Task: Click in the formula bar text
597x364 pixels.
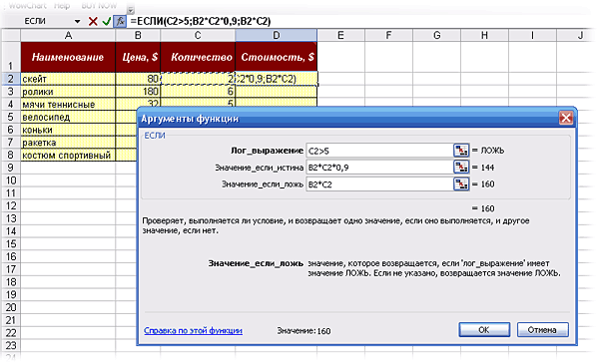Action: (x=201, y=21)
